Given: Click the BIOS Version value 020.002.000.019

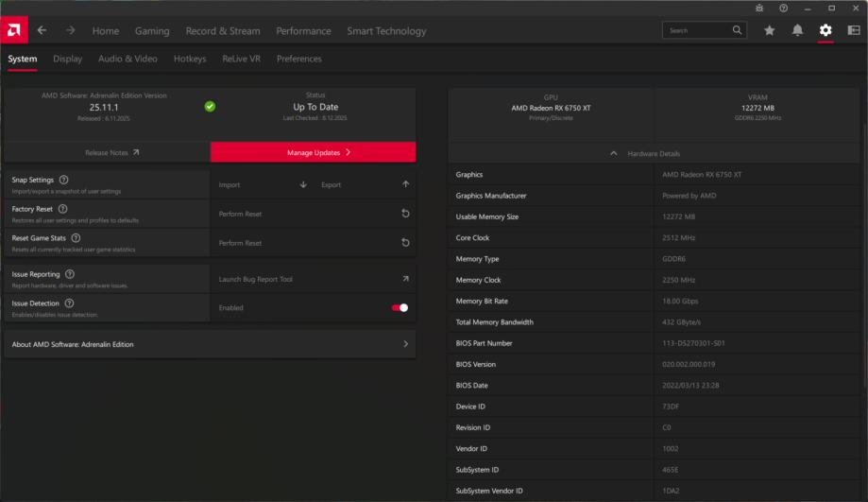Looking at the screenshot, I should click(689, 364).
